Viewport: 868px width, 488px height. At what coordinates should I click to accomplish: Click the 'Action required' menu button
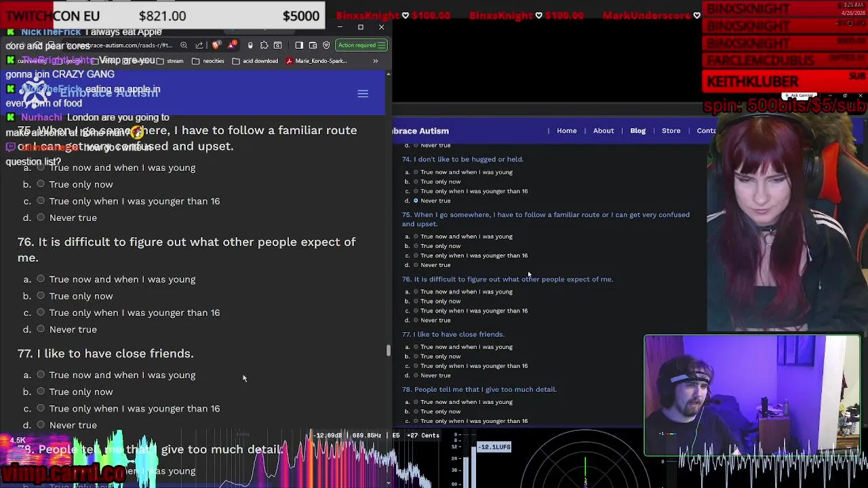point(361,45)
